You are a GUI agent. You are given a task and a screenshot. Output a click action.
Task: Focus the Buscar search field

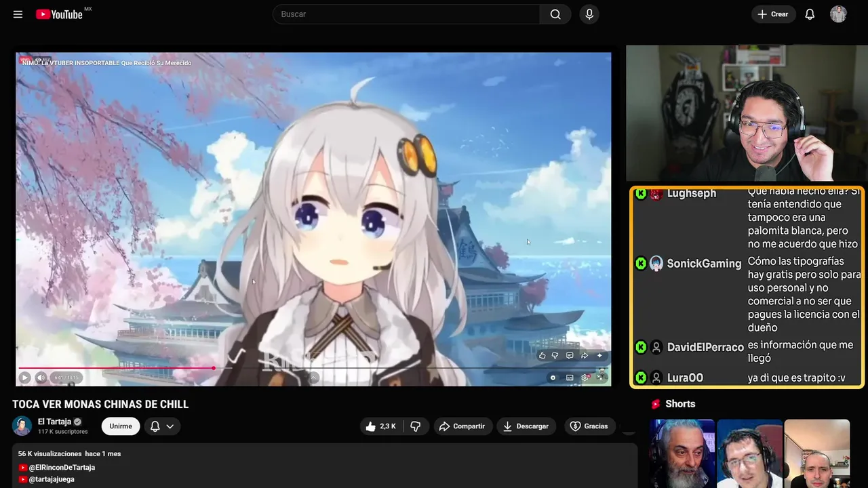(406, 14)
